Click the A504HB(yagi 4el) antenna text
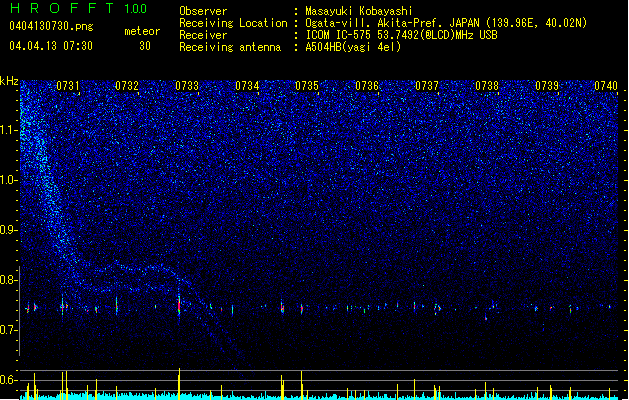The width and height of the screenshot is (629, 400). click(x=353, y=47)
